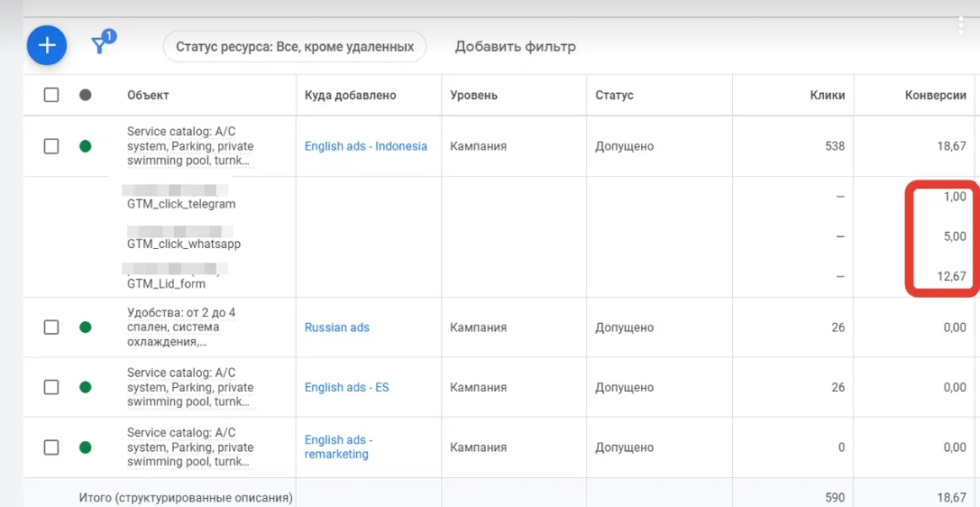The height and width of the screenshot is (507, 980).
Task: Open the filter funnel icon
Action: (101, 45)
